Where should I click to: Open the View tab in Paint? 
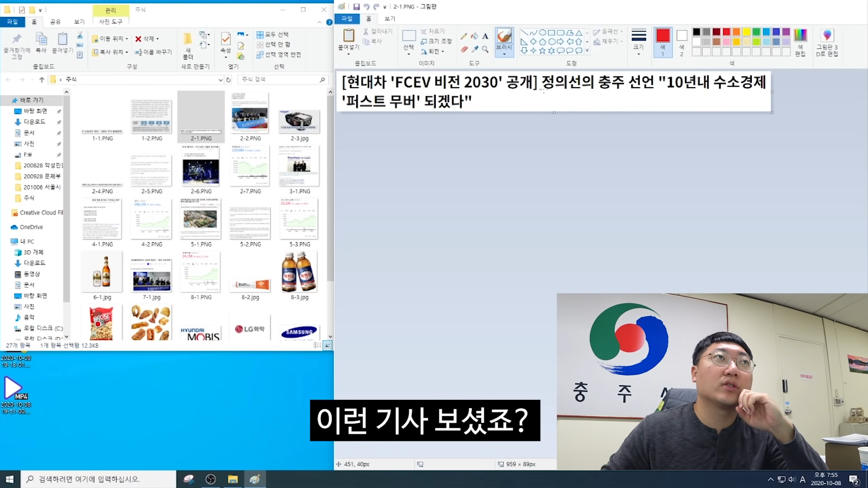pos(390,19)
